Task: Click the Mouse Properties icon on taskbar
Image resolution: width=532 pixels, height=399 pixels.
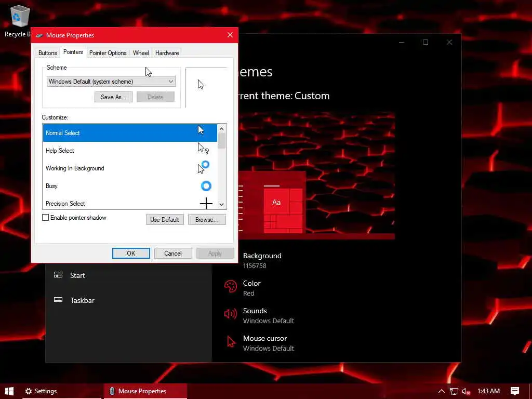Action: pos(112,391)
